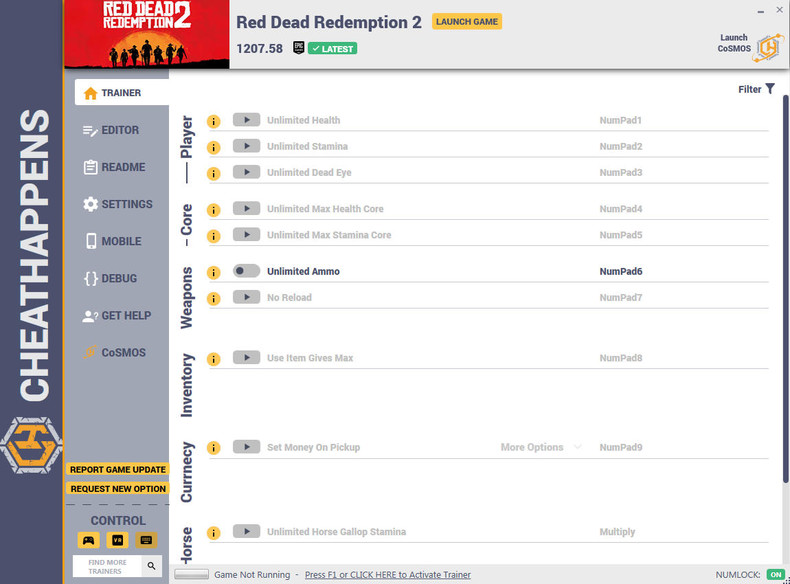This screenshot has width=790, height=584.
Task: Toggle the Unlimited Ammo switch
Action: coord(246,271)
